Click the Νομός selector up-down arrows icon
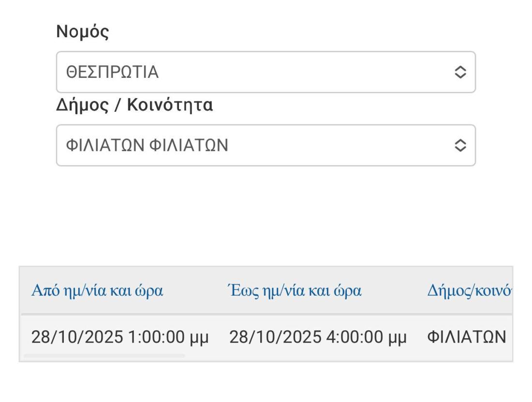 [x=460, y=73]
